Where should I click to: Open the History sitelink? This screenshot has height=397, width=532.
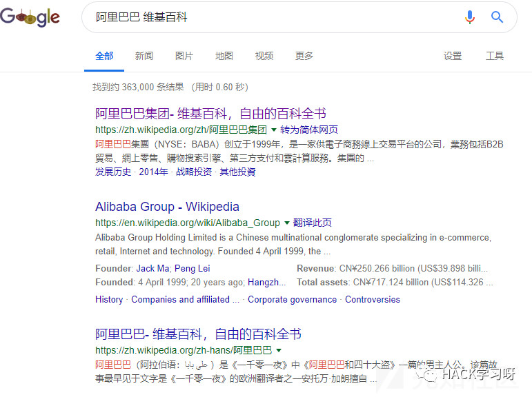click(109, 300)
